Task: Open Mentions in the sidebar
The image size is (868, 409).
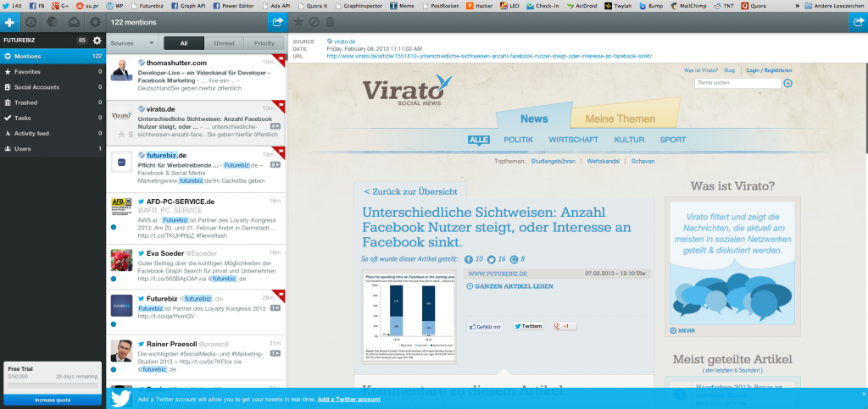Action: click(x=53, y=57)
